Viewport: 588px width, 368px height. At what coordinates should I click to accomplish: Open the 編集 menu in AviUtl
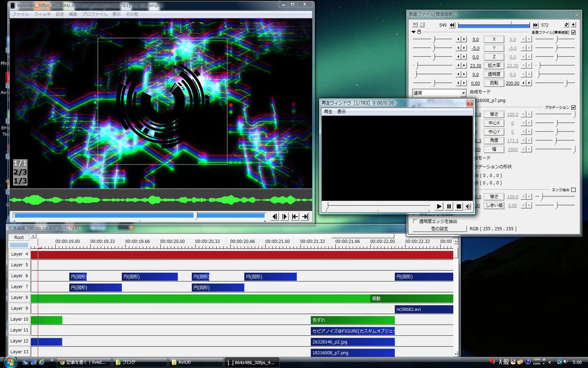coord(73,14)
